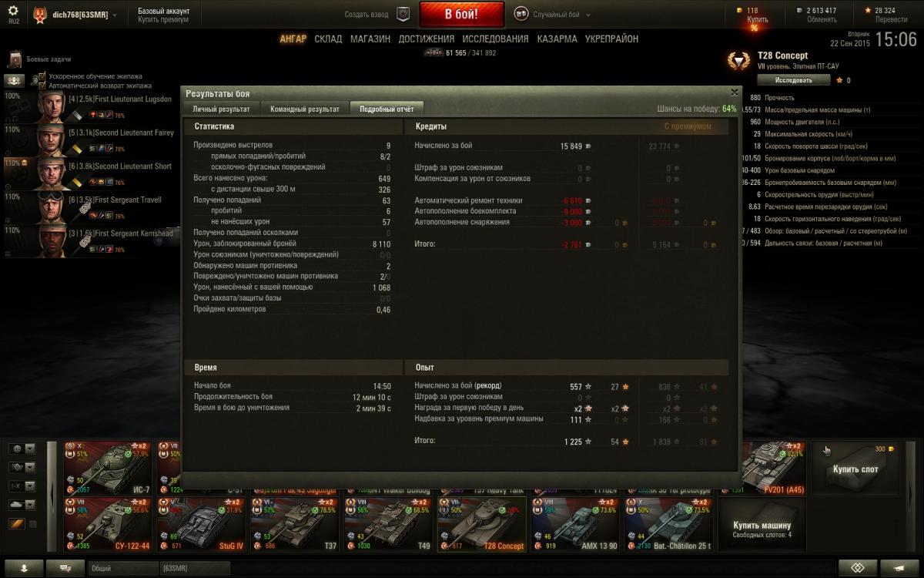Select crew member First Sergeant Travell
Viewport: 924px width, 578px height.
90,207
